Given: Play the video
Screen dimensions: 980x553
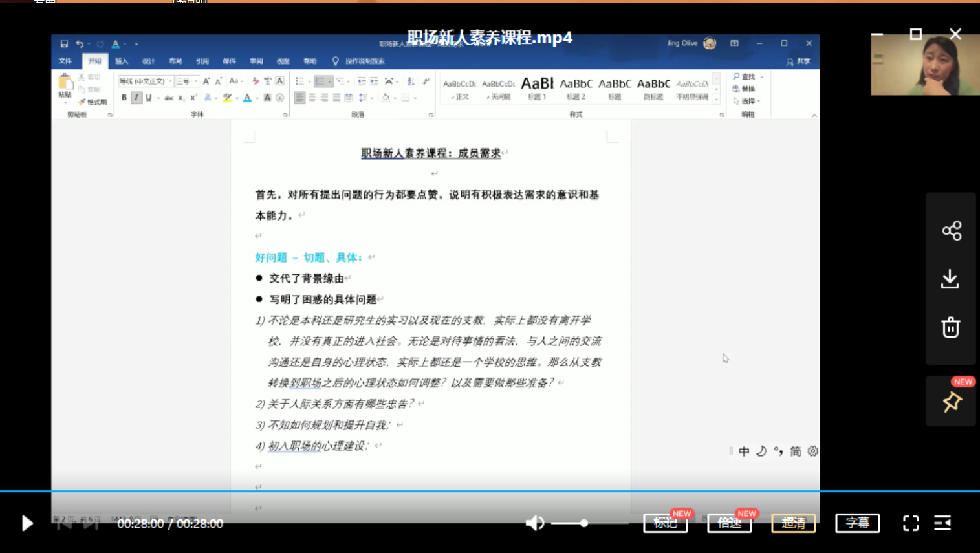Looking at the screenshot, I should click(x=27, y=523).
